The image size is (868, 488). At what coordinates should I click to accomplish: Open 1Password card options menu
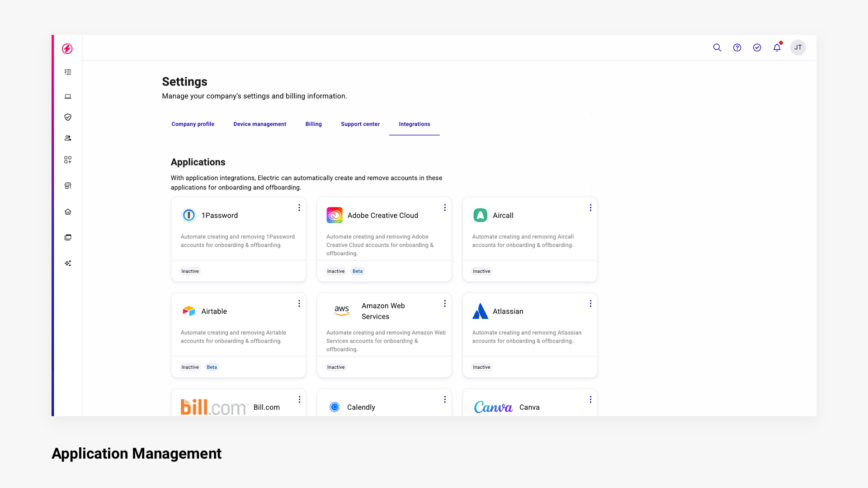point(299,207)
